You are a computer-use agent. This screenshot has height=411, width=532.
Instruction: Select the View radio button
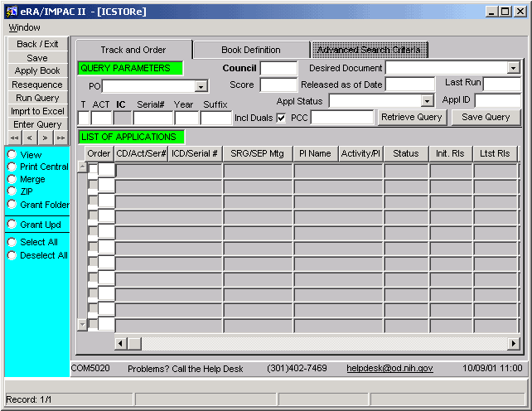coord(12,154)
